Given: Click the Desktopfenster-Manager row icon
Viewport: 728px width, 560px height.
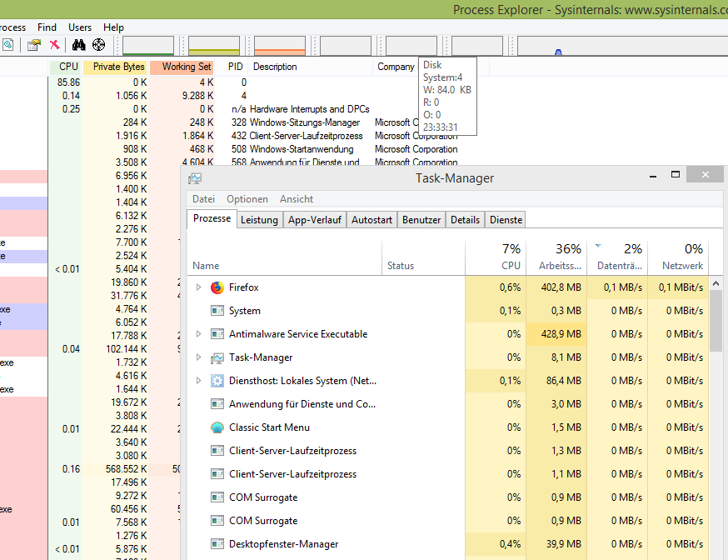Looking at the screenshot, I should pos(217,543).
